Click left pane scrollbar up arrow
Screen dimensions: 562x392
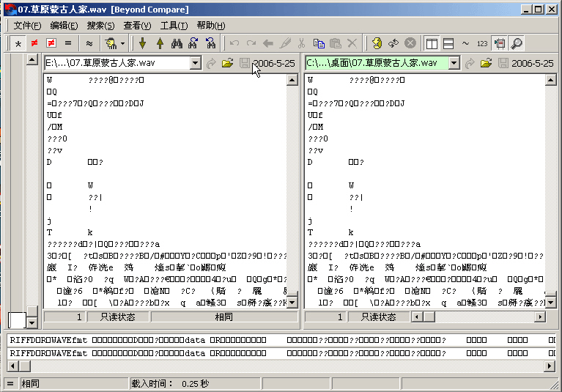click(292, 80)
